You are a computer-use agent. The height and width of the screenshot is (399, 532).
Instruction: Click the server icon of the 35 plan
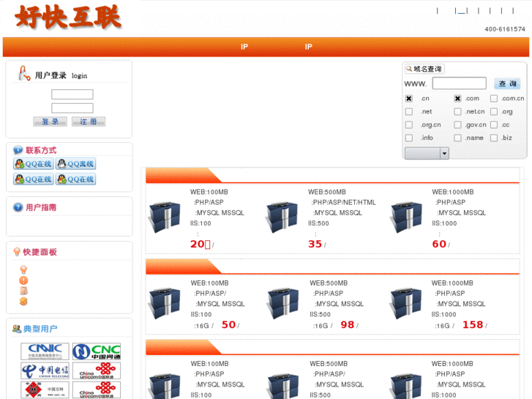point(282,217)
